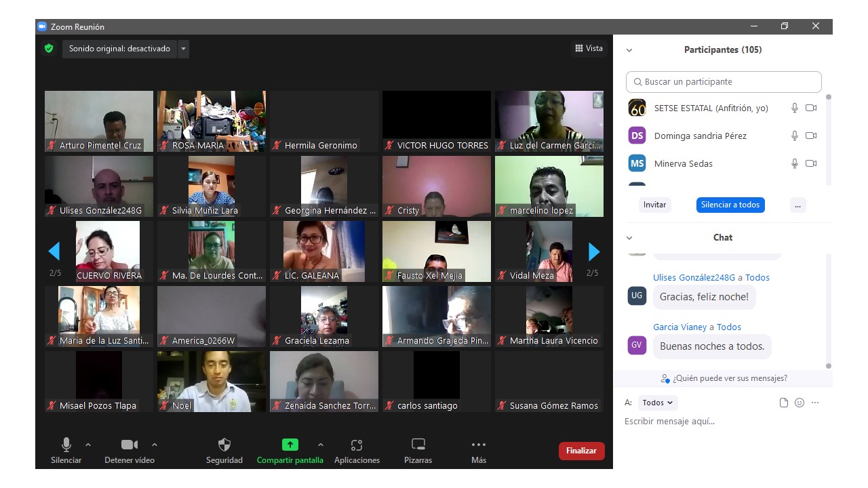Open the chat emoji picker
The image size is (868, 488).
pos(800,403)
